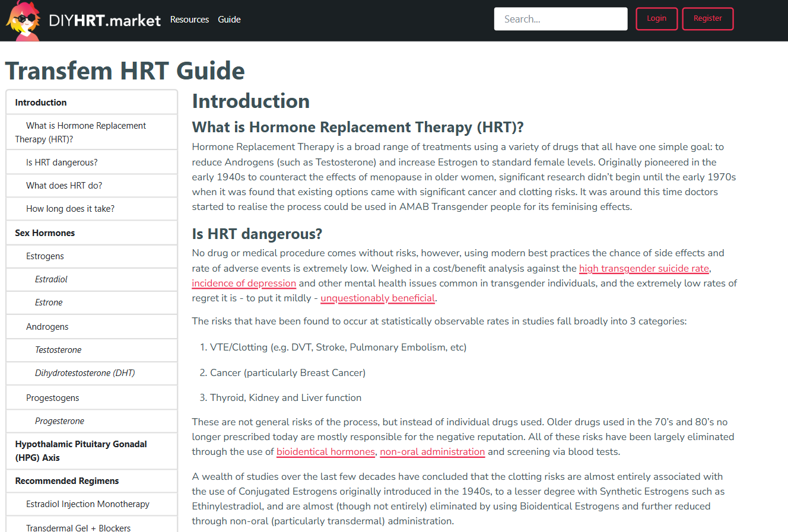Choose Testosterone from the sidebar
This screenshot has height=532, width=788.
point(58,350)
